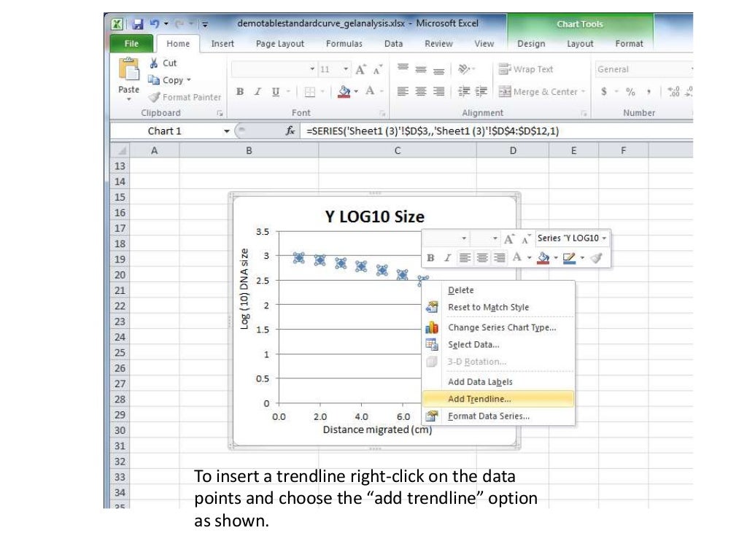Choose Format Data Series... from context menu

point(498,416)
